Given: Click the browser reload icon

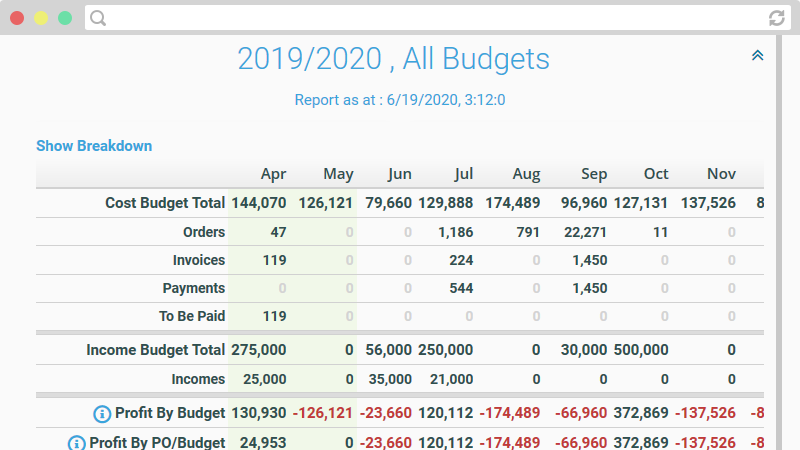Looking at the screenshot, I should [x=777, y=18].
